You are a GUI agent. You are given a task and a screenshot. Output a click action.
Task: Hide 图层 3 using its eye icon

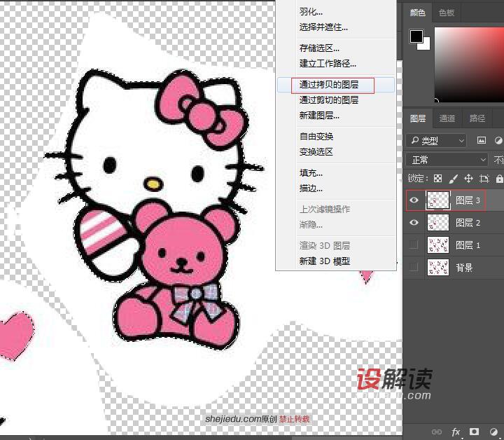coord(414,200)
